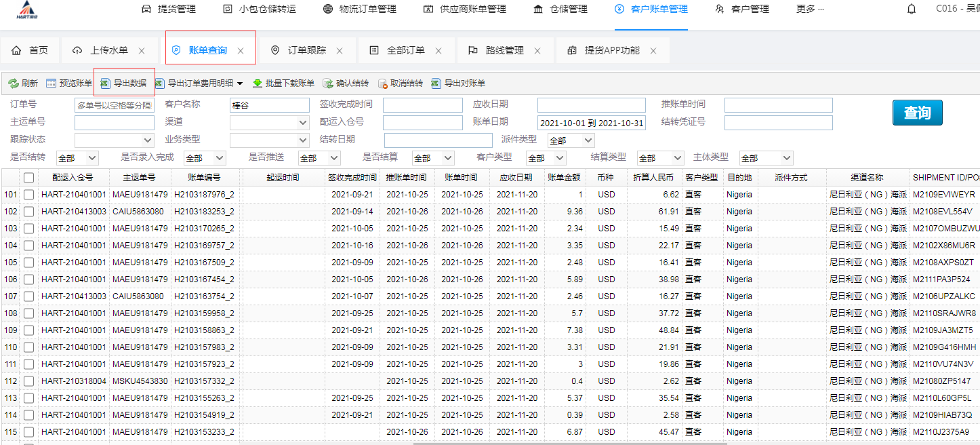Check the checkbox for row 101
This screenshot has width=980, height=445.
click(x=28, y=195)
